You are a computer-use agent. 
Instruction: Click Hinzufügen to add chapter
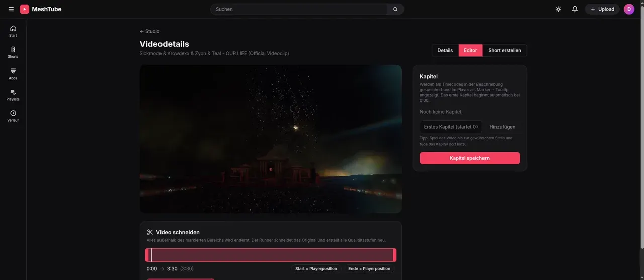[x=502, y=127]
